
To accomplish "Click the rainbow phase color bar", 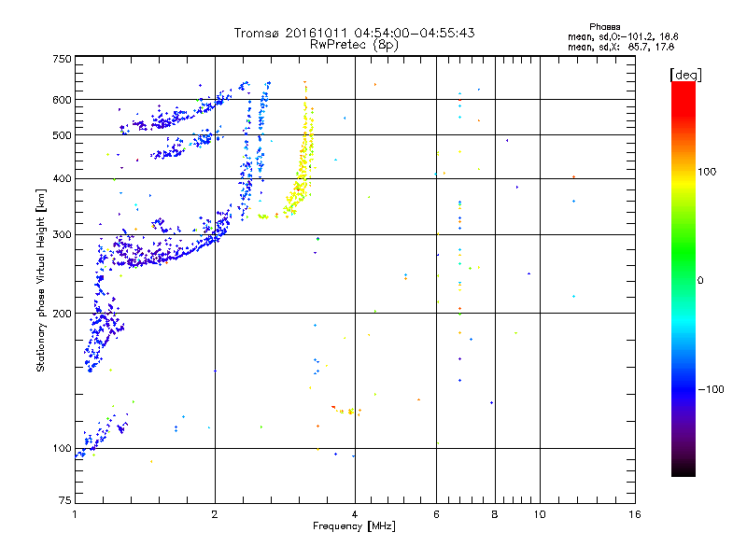I will click(x=684, y=279).
